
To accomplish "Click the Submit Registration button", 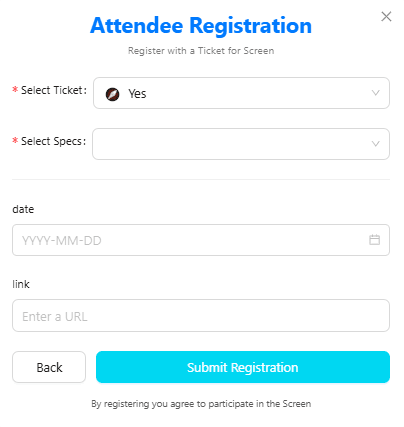I will pyautogui.click(x=243, y=367).
